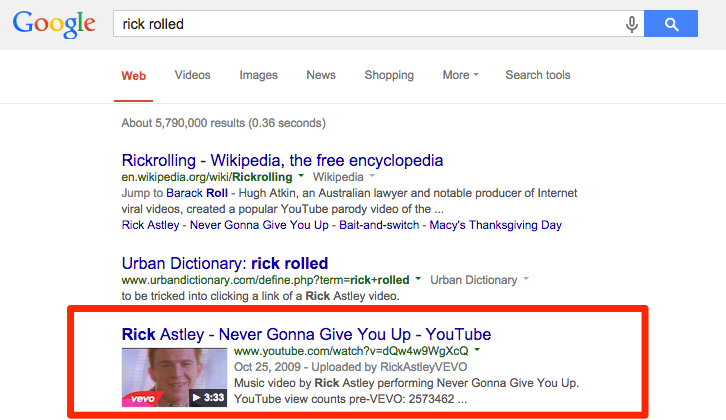Expand the green arrow after the Wikipedia URL
Viewport: 726px width, 420px height.
tap(301, 176)
